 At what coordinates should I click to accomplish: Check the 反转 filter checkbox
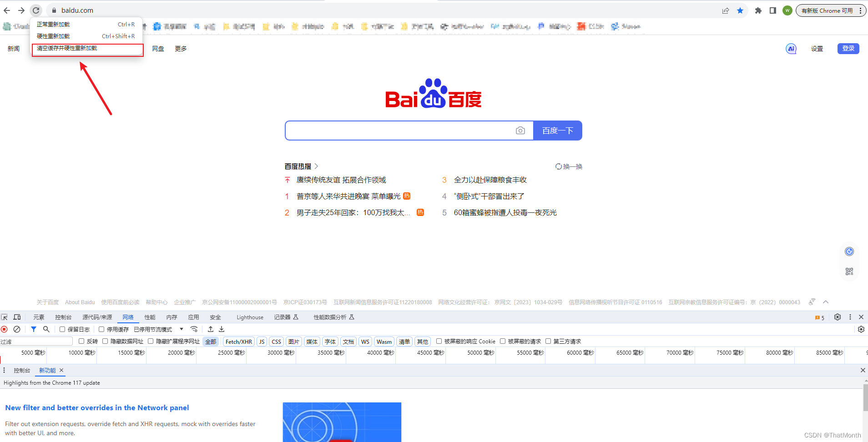click(81, 341)
